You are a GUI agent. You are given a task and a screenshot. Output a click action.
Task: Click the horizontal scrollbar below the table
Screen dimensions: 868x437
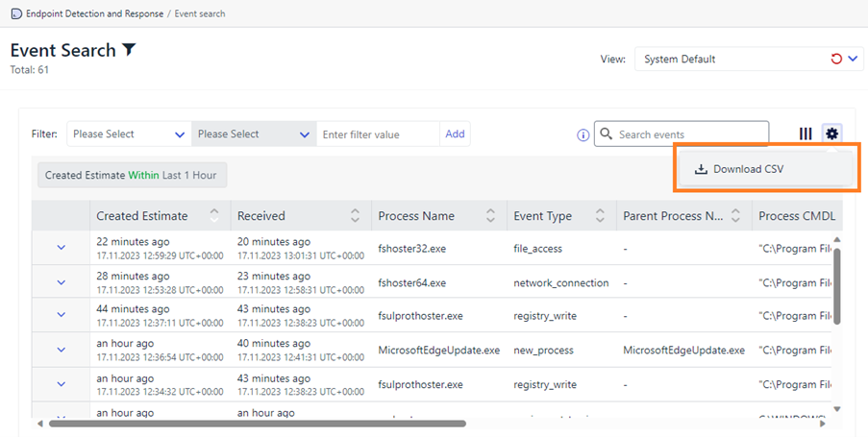(x=258, y=424)
